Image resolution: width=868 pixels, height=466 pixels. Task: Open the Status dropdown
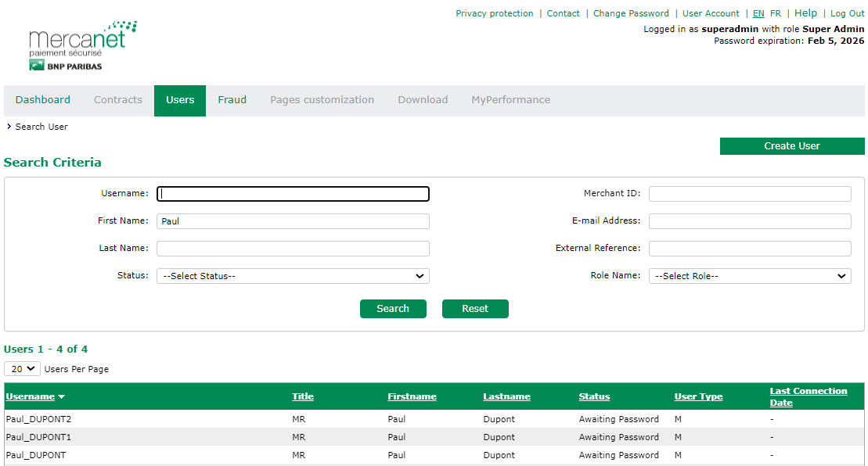293,276
